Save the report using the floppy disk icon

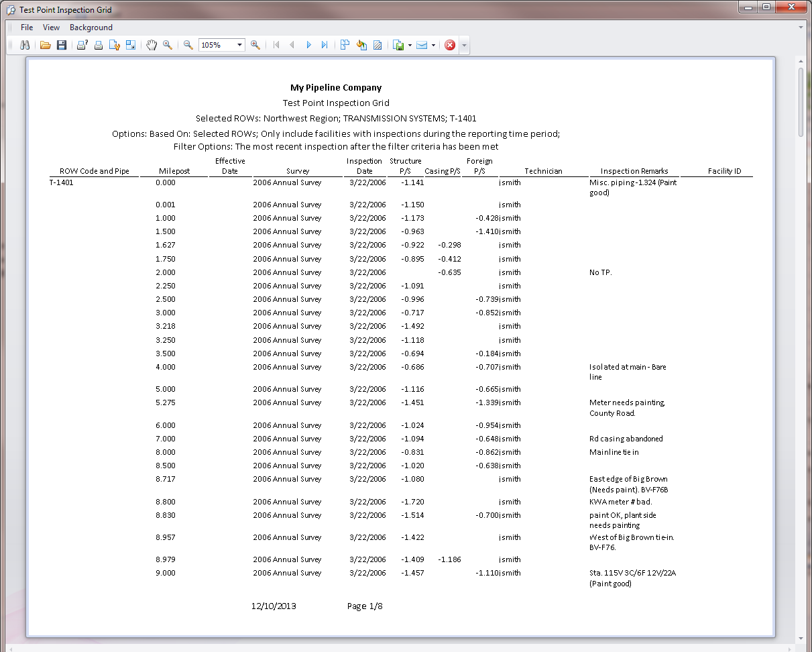[x=62, y=45]
